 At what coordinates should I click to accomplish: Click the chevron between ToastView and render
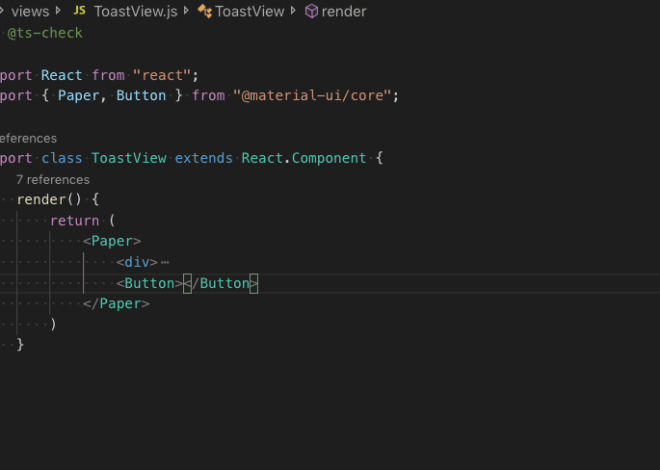point(292,11)
